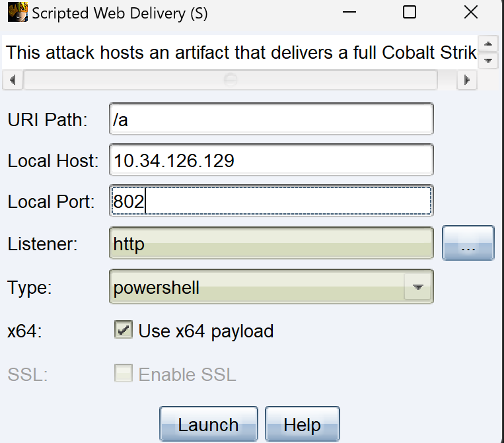This screenshot has width=504, height=443.
Task: Click the Listener label
Action: click(x=42, y=244)
